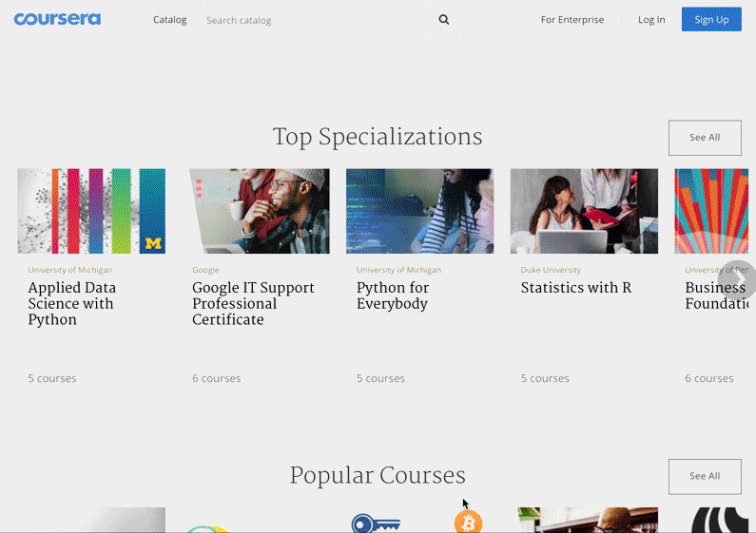This screenshot has height=533, width=756.
Task: Open the Catalog menu
Action: point(169,20)
